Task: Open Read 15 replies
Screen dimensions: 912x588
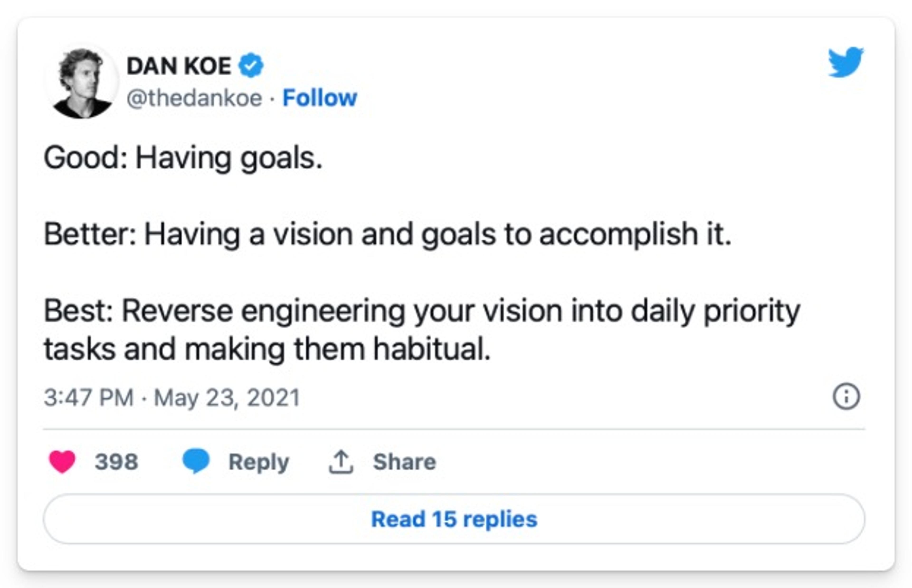Action: tap(454, 519)
